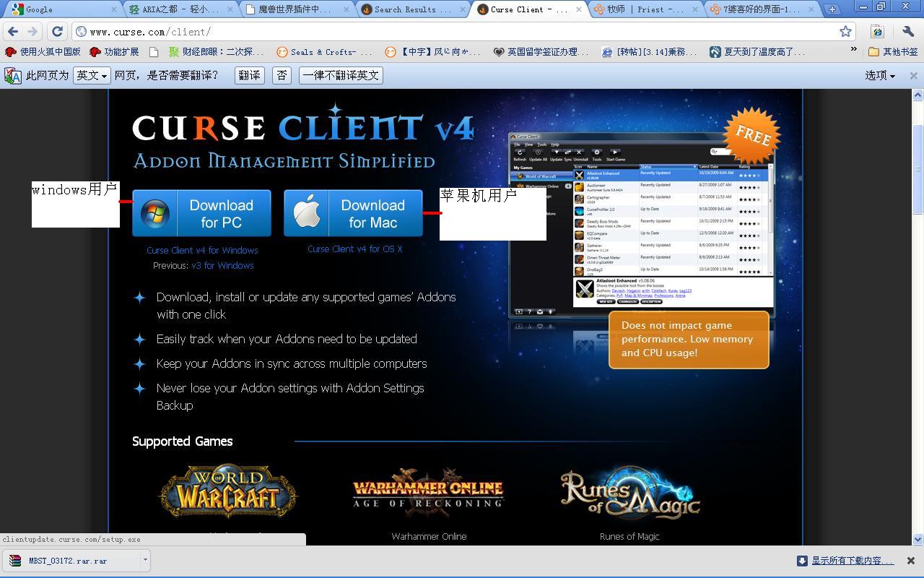924x578 pixels.
Task: Close the translation bar
Action: coord(913,75)
